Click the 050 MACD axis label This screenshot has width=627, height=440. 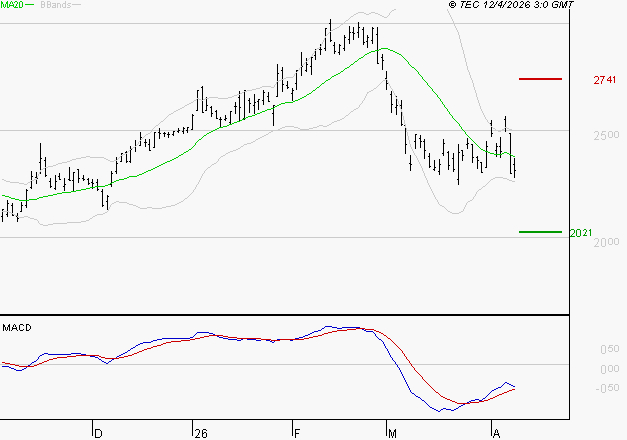610,349
